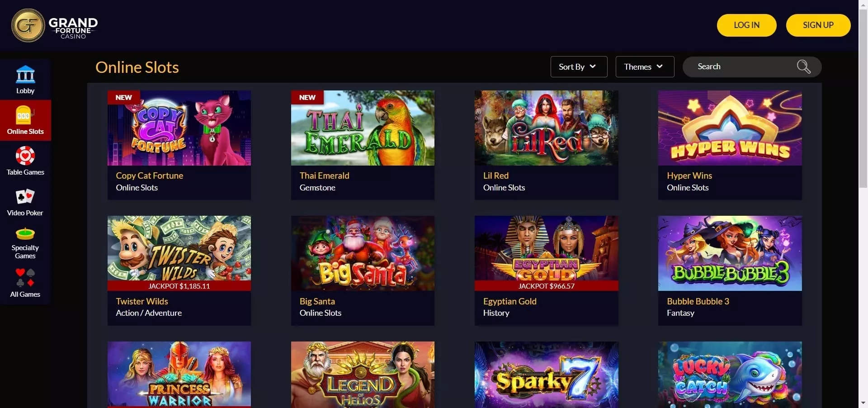Image resolution: width=868 pixels, height=408 pixels.
Task: Expand the Sort By dropdown
Action: pos(579,67)
